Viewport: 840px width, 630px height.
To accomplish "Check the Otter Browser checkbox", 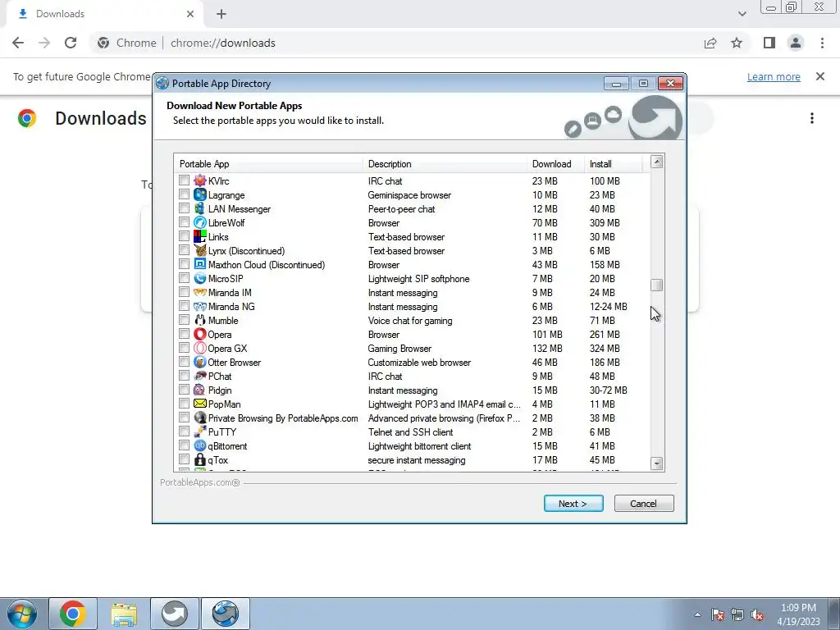I will [x=185, y=362].
